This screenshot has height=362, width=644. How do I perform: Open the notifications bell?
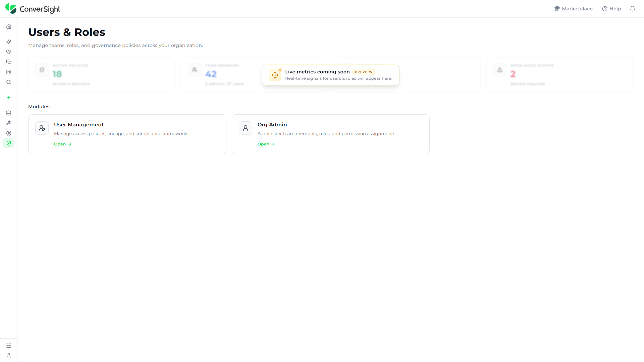point(633,9)
